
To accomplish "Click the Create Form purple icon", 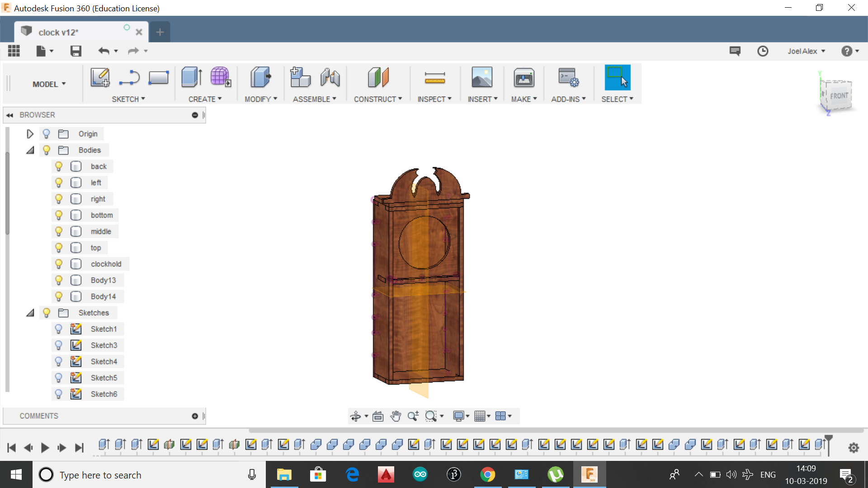I will 220,77.
